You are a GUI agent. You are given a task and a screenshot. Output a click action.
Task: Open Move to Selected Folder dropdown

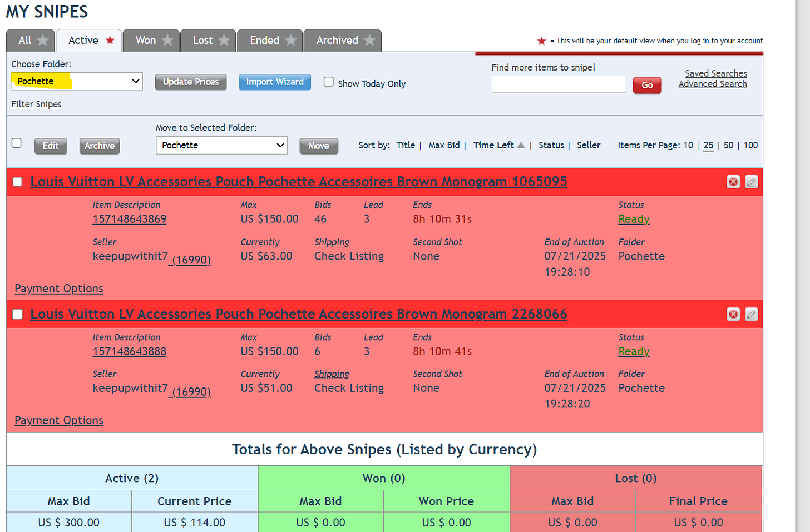click(x=221, y=145)
